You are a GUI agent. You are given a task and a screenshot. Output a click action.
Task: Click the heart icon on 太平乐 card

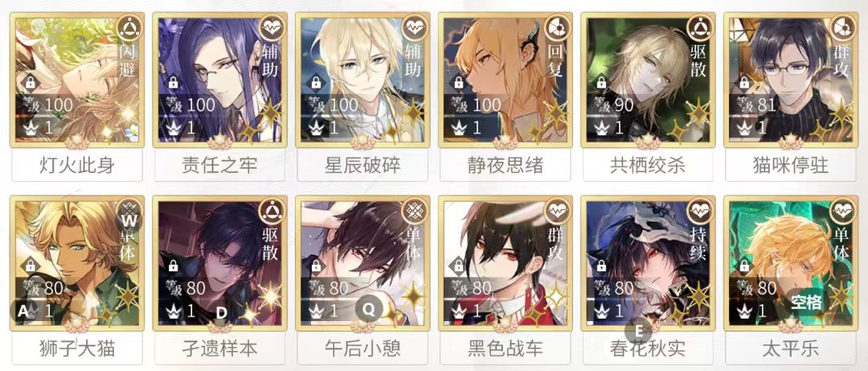[x=843, y=209]
